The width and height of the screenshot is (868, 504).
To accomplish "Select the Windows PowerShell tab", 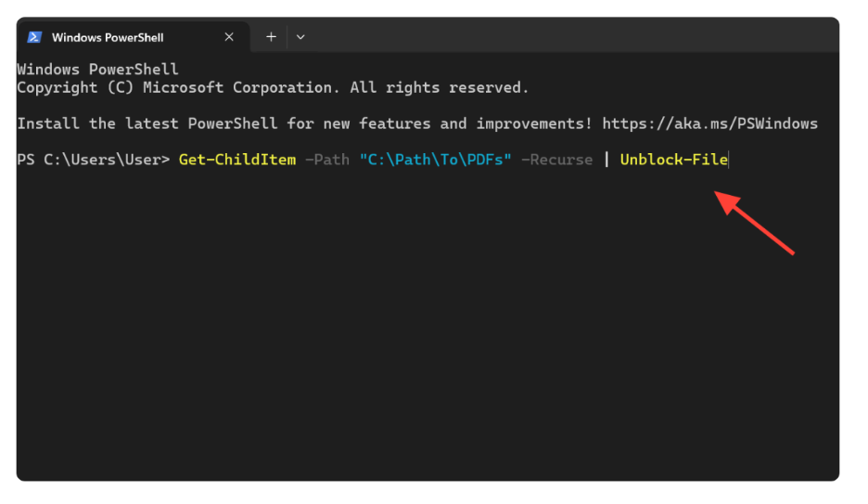I will [133, 37].
